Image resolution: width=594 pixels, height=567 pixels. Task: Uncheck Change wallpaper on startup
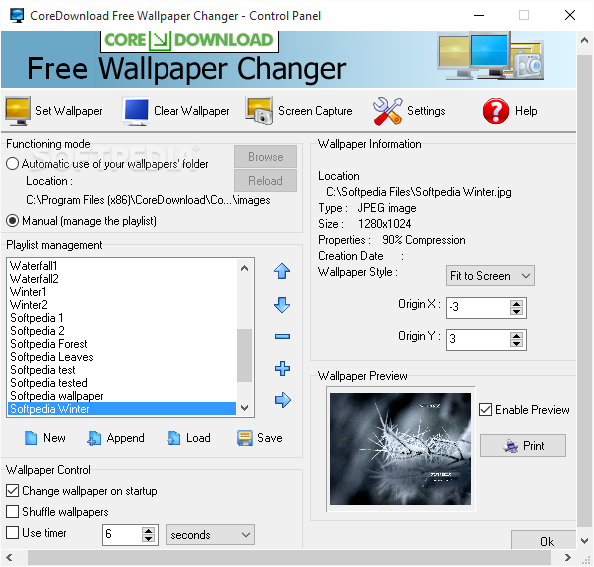tap(13, 491)
